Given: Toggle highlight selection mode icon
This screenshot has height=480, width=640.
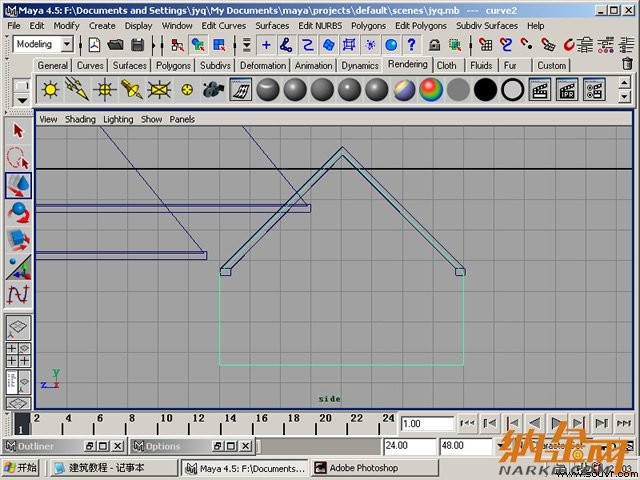Looking at the screenshot, I should click(x=455, y=45).
